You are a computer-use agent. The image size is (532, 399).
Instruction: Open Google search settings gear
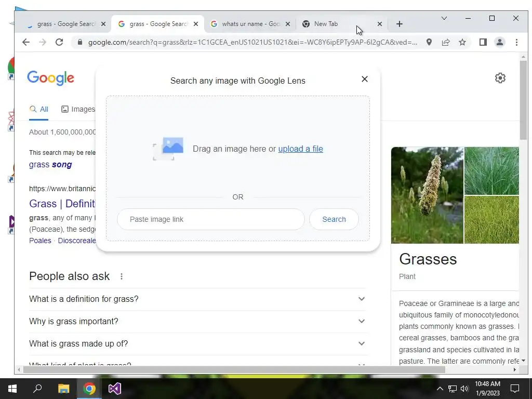500,78
